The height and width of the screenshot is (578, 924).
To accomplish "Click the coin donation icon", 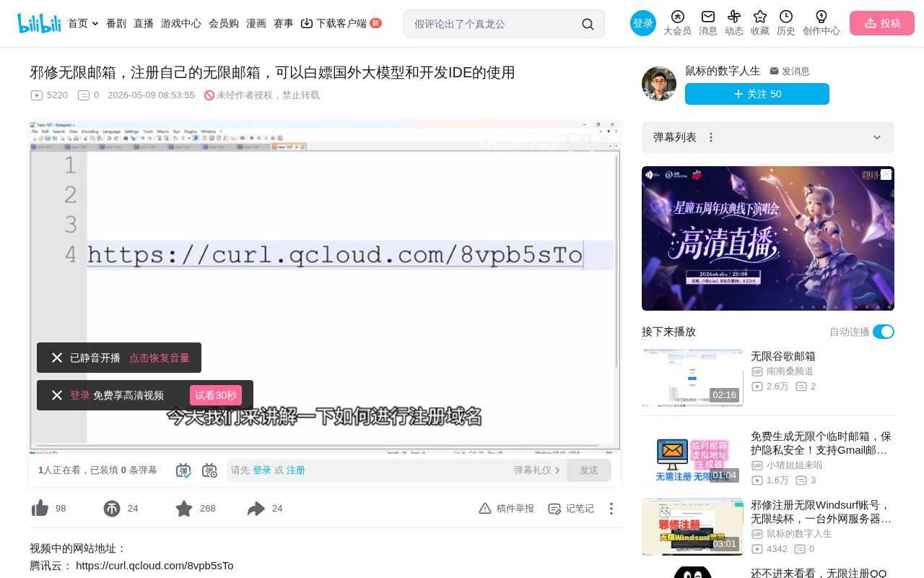I will (x=112, y=509).
